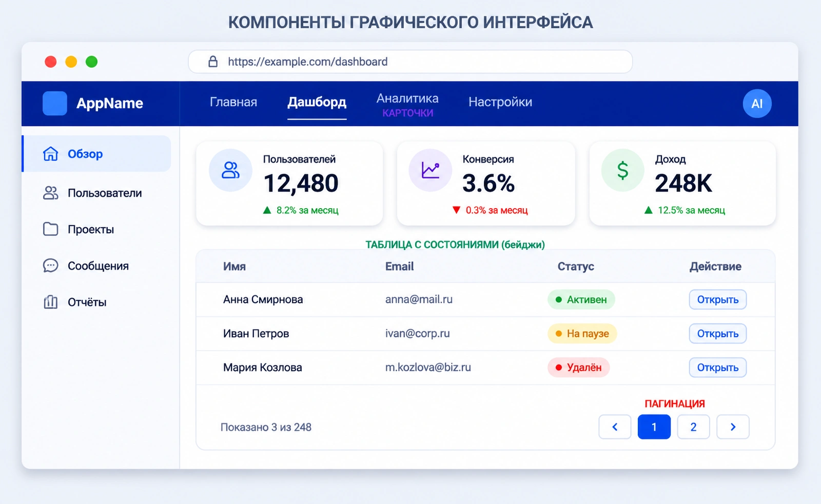Screen dimensions: 821x504
Task: Select the Дашборд navigation tab
Action: 317,102
